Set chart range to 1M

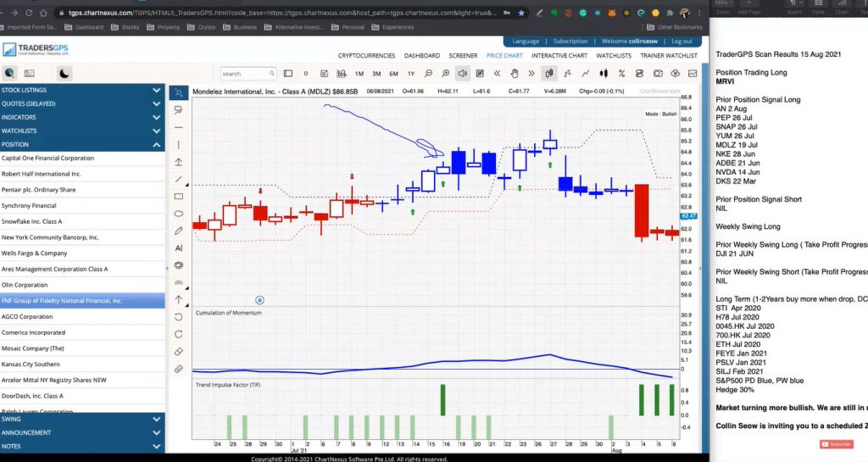pos(359,74)
